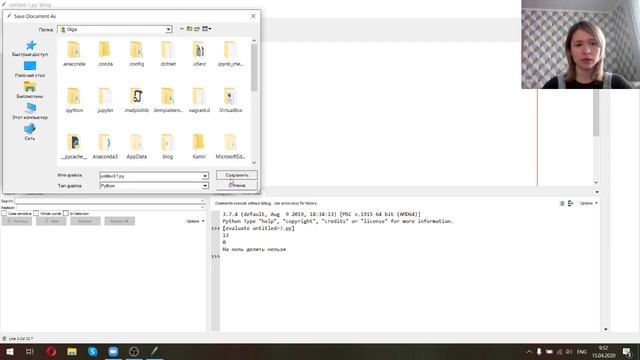Image resolution: width=640 pixels, height=360 pixels.
Task: Open Zoom from taskbar
Action: tap(113, 351)
